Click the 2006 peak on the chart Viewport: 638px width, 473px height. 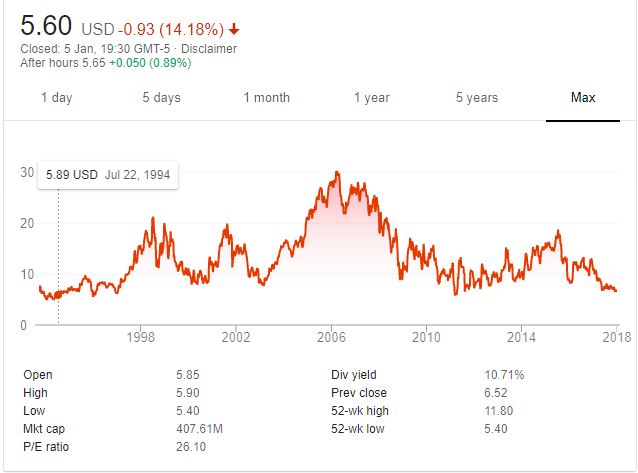tap(337, 173)
